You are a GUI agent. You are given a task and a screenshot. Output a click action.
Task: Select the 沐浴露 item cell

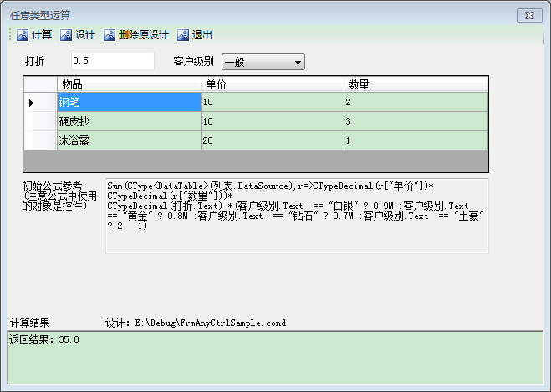pyautogui.click(x=128, y=140)
